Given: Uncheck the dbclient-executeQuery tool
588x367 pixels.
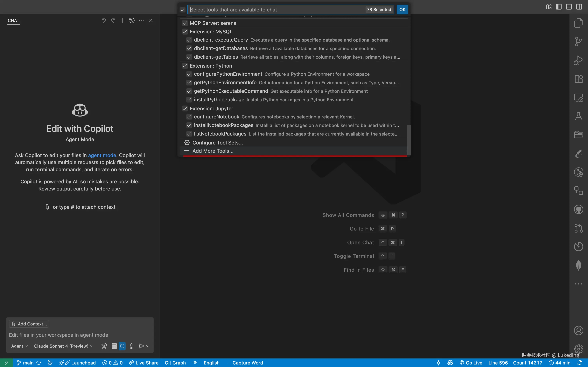Looking at the screenshot, I should [189, 40].
